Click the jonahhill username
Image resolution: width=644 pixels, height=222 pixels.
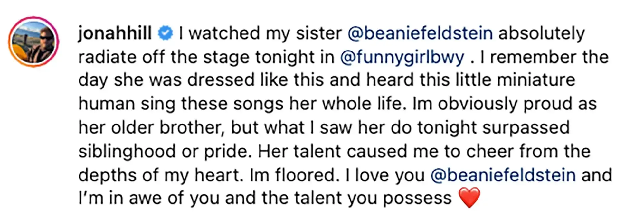(x=115, y=33)
